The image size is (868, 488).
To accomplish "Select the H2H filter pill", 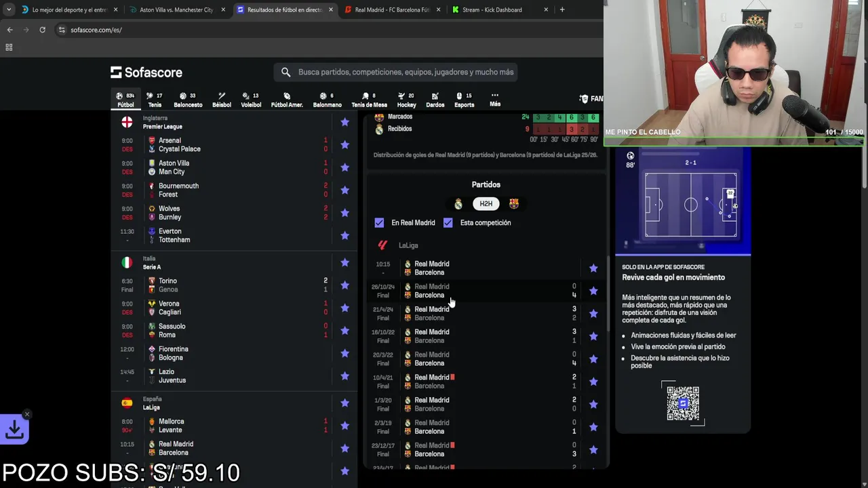I will tap(486, 203).
